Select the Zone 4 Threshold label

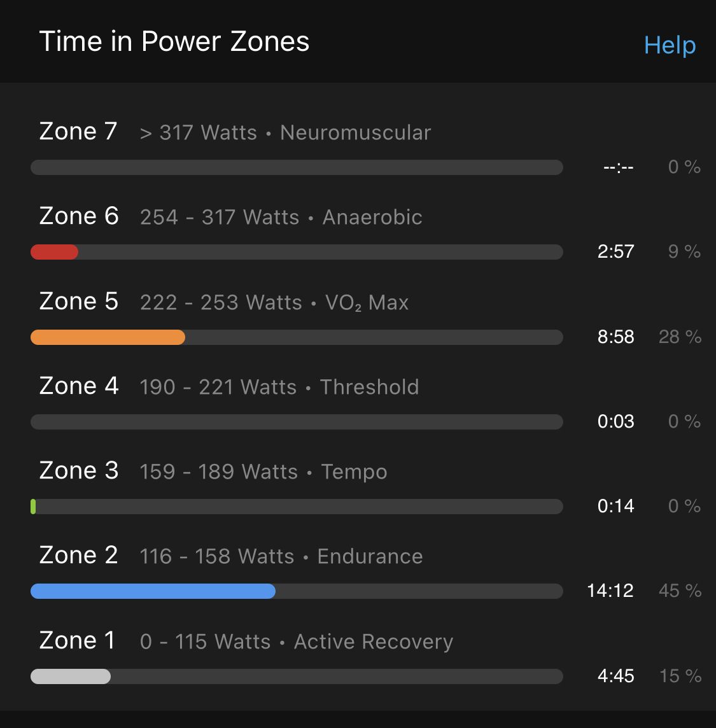click(229, 387)
